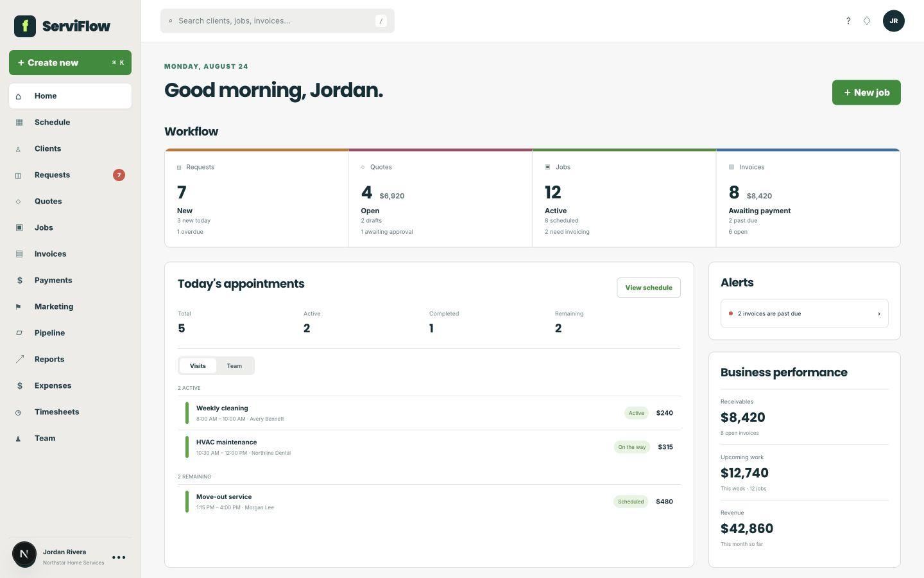Open Home via its house icon

(x=19, y=96)
